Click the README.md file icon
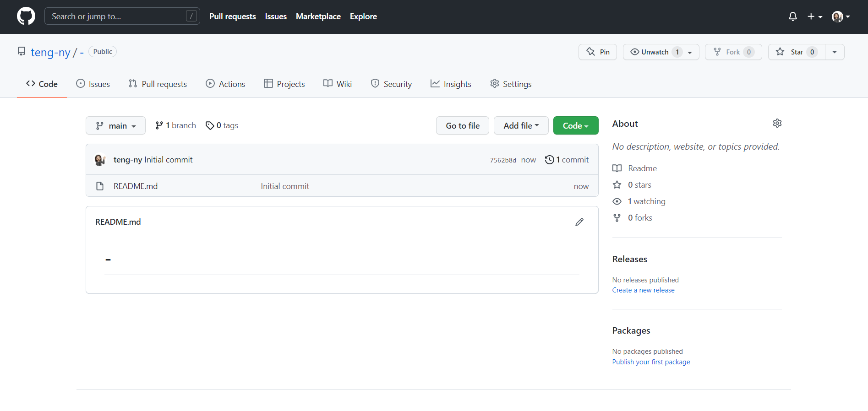Screen dimensions: 868x411 tap(100, 186)
